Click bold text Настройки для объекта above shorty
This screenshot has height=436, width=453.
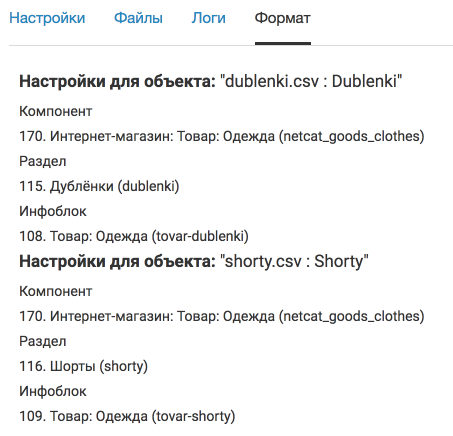(117, 262)
